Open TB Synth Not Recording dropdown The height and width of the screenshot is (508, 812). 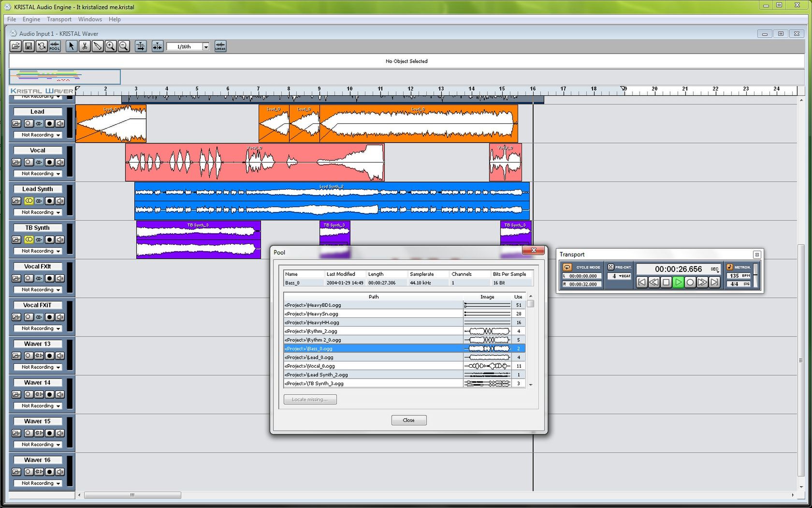(x=38, y=251)
